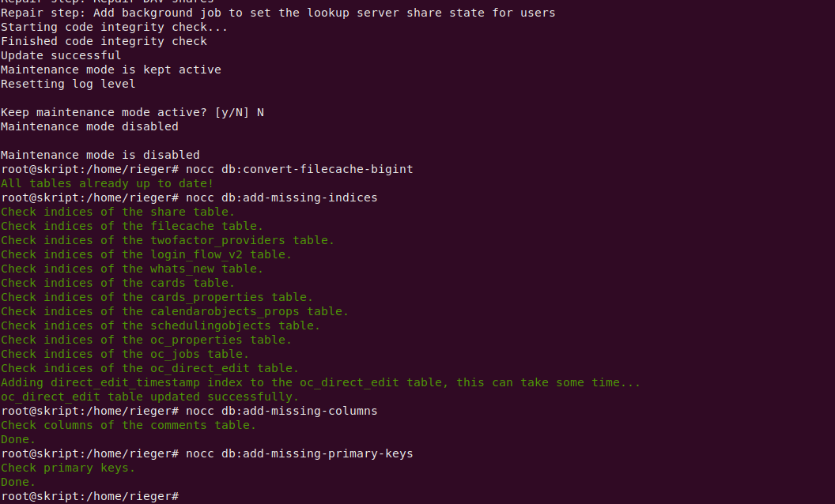Click the login_flow_v2 table check line

(x=146, y=254)
